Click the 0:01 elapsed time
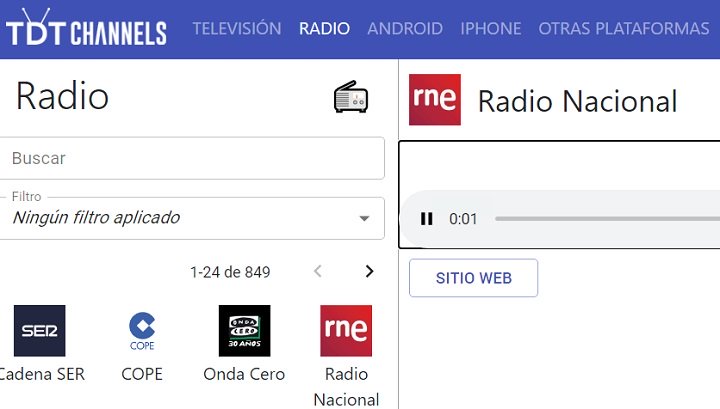720x409 pixels. (x=463, y=219)
